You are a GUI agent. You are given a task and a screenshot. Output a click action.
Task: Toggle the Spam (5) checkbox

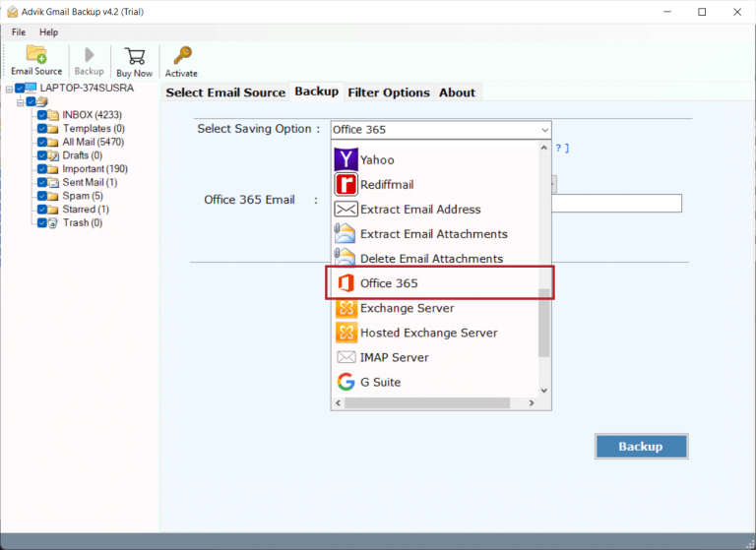[42, 196]
